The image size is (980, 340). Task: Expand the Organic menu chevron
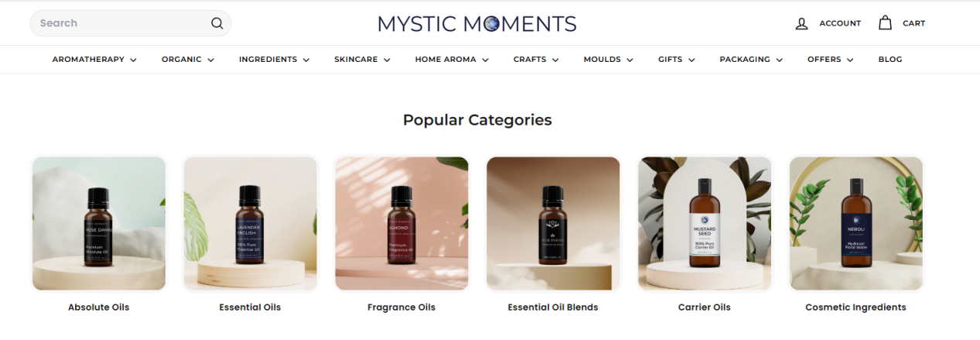click(210, 60)
